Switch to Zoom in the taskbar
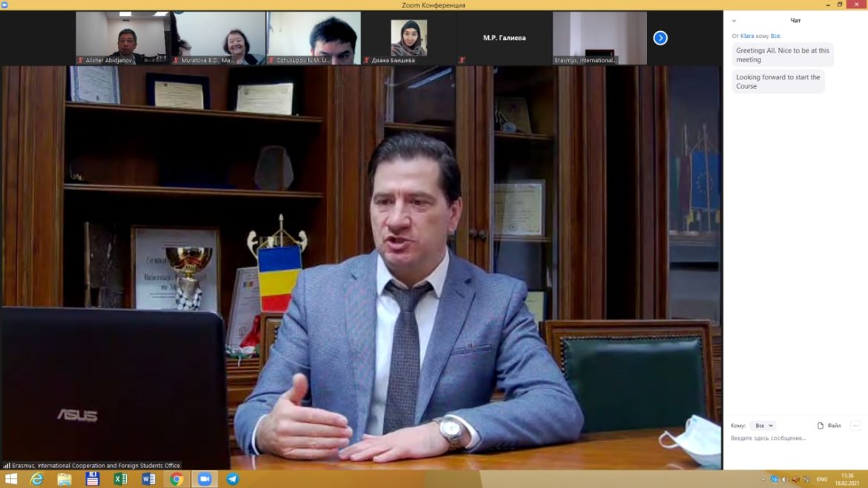This screenshot has width=868, height=488. [x=204, y=479]
